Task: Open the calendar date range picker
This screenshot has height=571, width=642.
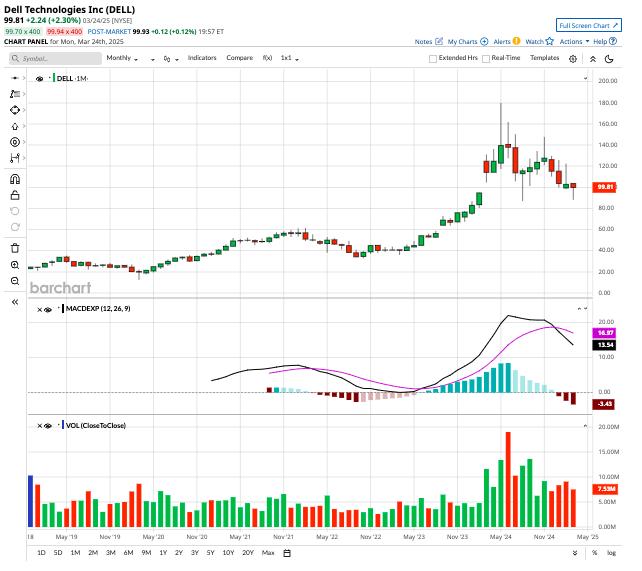Action: [x=287, y=553]
